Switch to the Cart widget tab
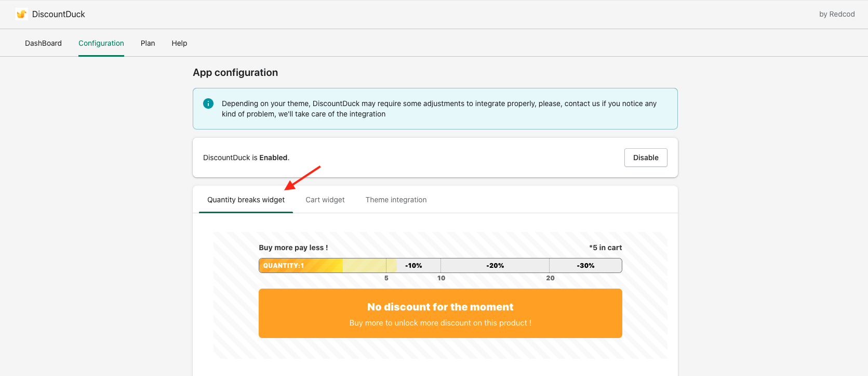This screenshot has width=868, height=376. click(325, 200)
